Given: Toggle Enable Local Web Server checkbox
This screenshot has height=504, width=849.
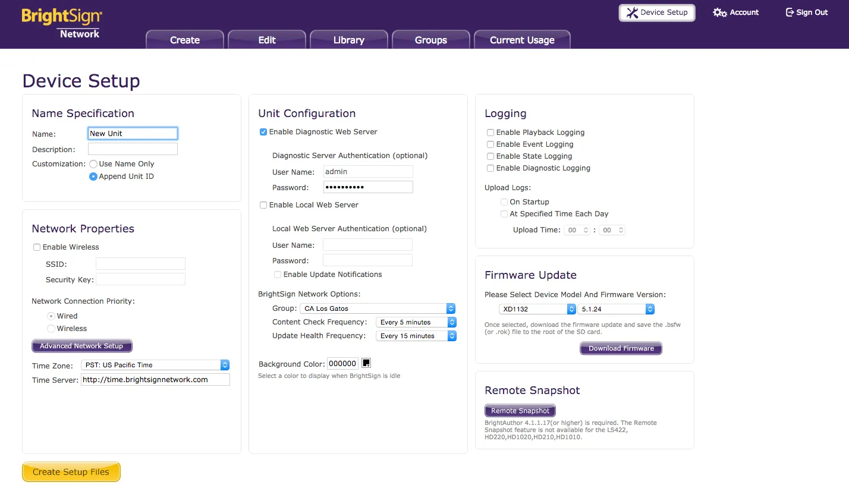Looking at the screenshot, I should pyautogui.click(x=263, y=205).
